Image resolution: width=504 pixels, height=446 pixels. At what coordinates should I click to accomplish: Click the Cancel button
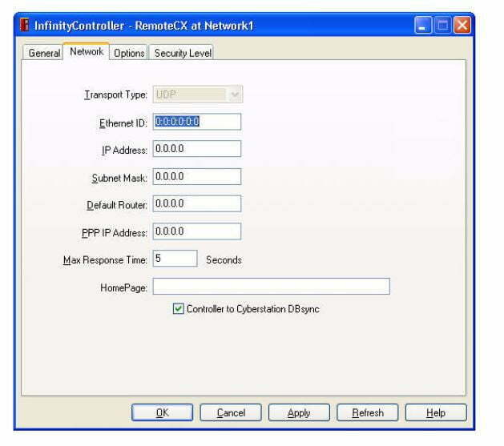(x=231, y=412)
